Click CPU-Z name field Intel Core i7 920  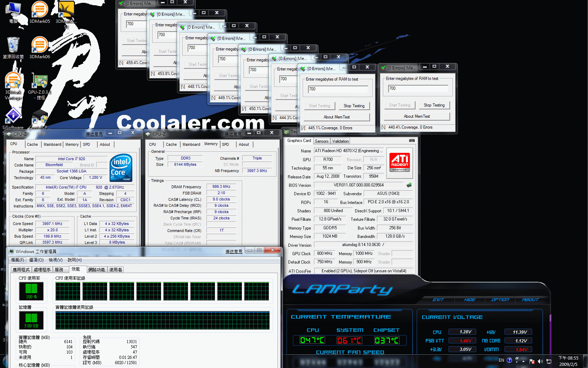click(71, 159)
